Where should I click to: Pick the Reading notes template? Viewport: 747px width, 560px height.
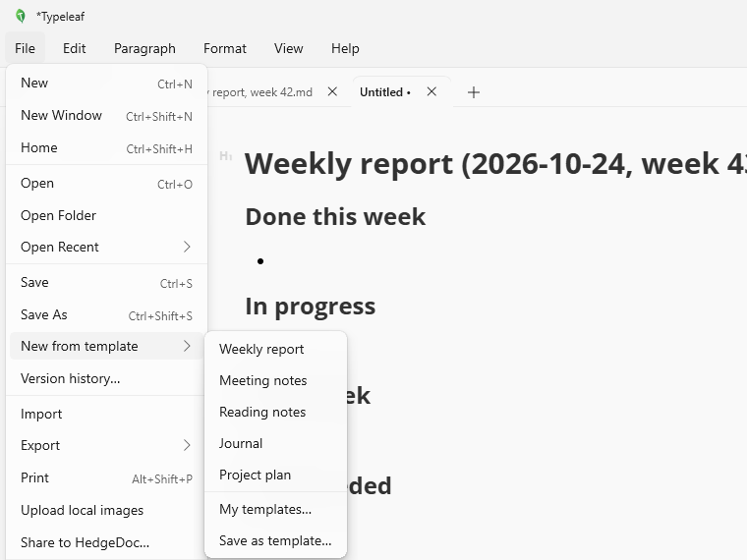275,412
